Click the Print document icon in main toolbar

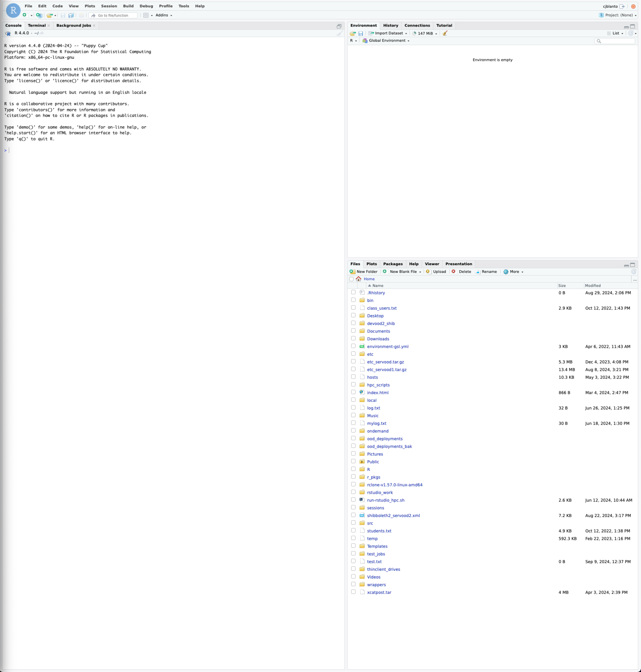(81, 15)
